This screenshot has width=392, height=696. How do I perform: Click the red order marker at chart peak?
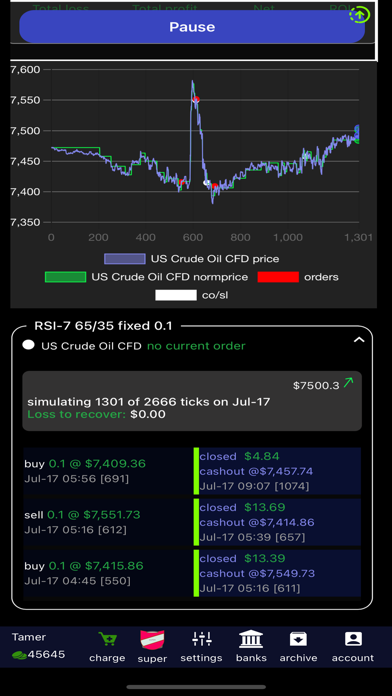tap(196, 100)
